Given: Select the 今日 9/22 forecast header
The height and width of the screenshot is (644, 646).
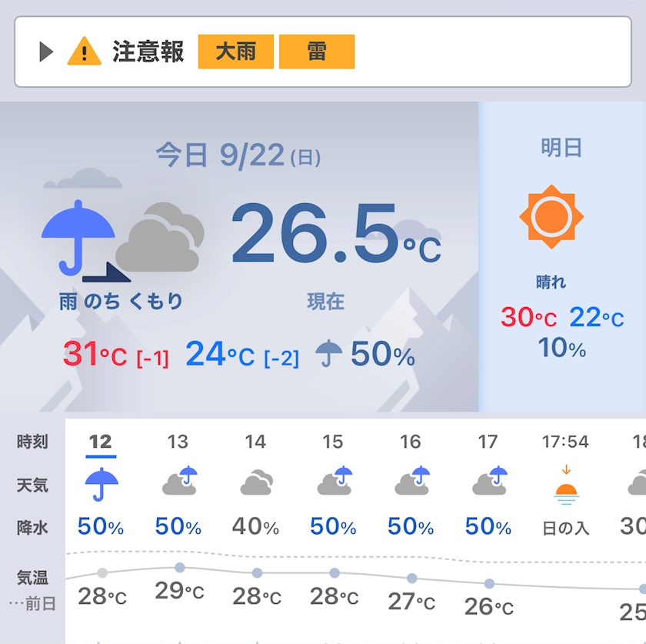Looking at the screenshot, I should click(x=238, y=156).
